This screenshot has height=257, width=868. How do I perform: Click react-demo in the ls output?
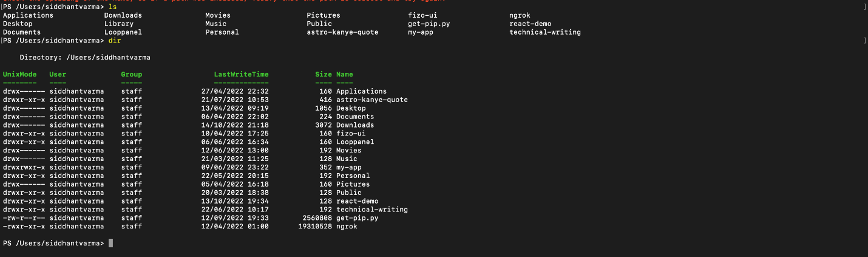tap(531, 24)
